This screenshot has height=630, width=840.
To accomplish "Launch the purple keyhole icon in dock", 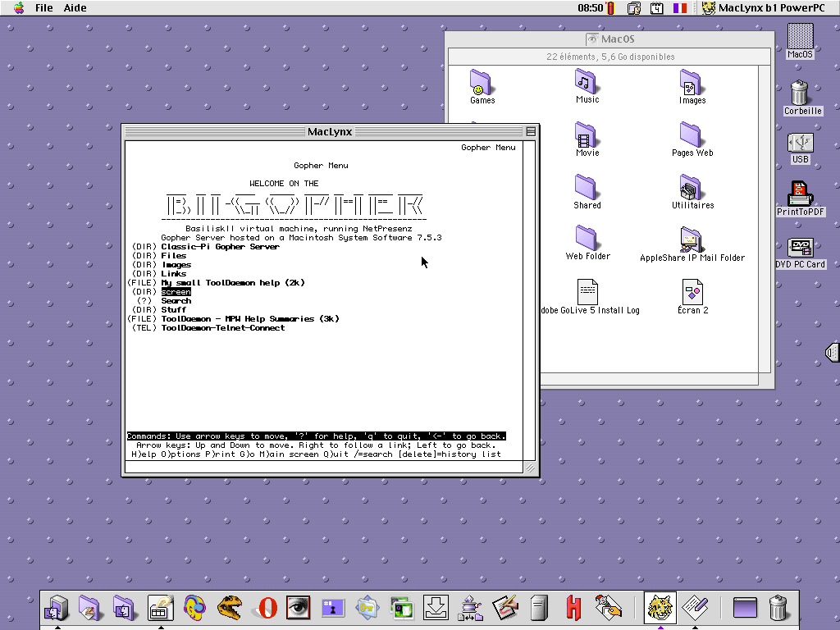I will (333, 608).
